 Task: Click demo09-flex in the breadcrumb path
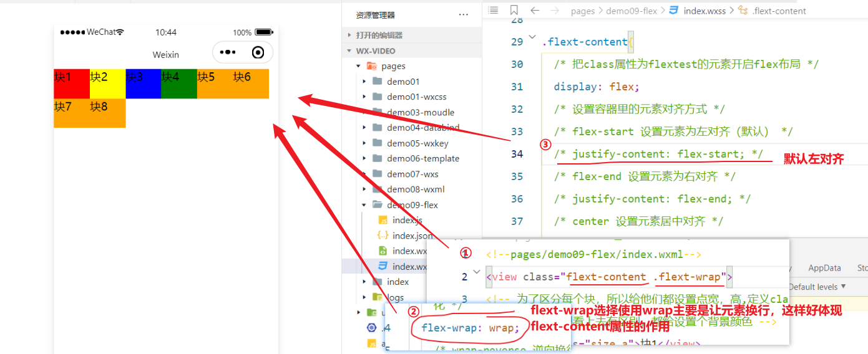631,11
